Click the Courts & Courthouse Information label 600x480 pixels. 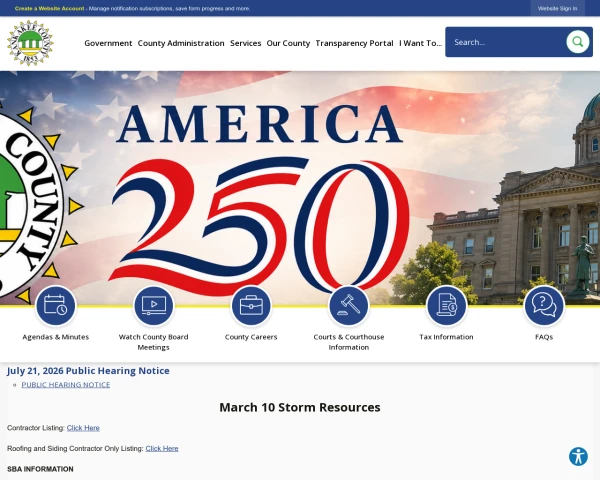[x=349, y=342]
